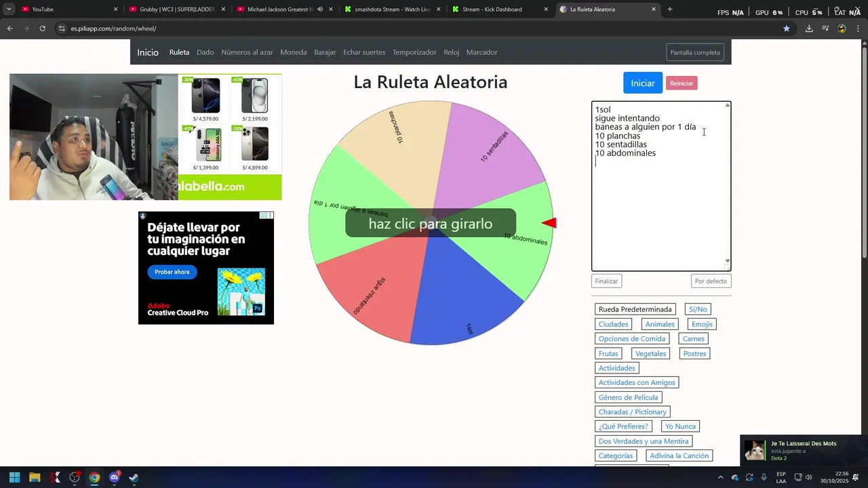
Task: Open the tab search dropdown arrow
Action: (9, 9)
